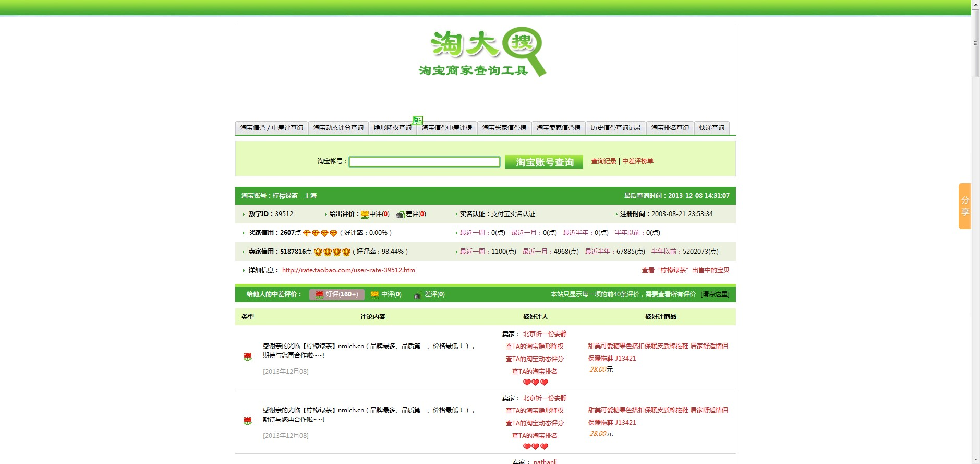Screen dimensions: 980x464
Task: Click the 最近一月：4968(点) seller value
Action: (x=551, y=252)
